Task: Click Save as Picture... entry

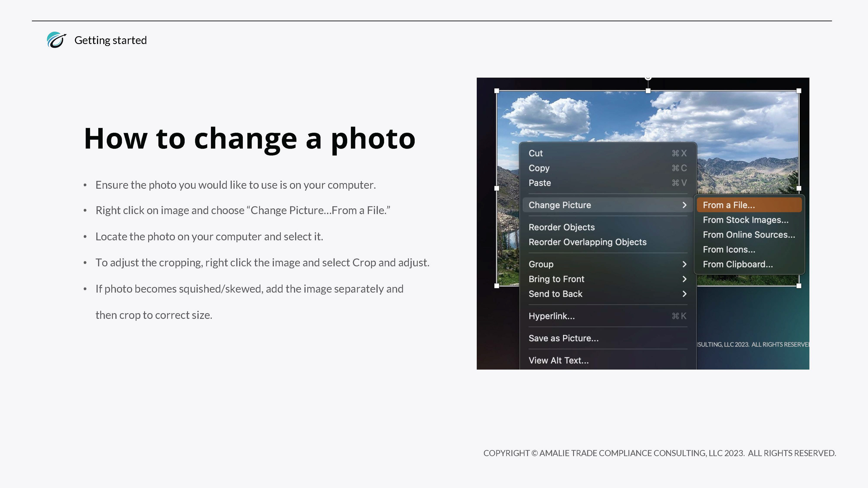Action: 563,338
